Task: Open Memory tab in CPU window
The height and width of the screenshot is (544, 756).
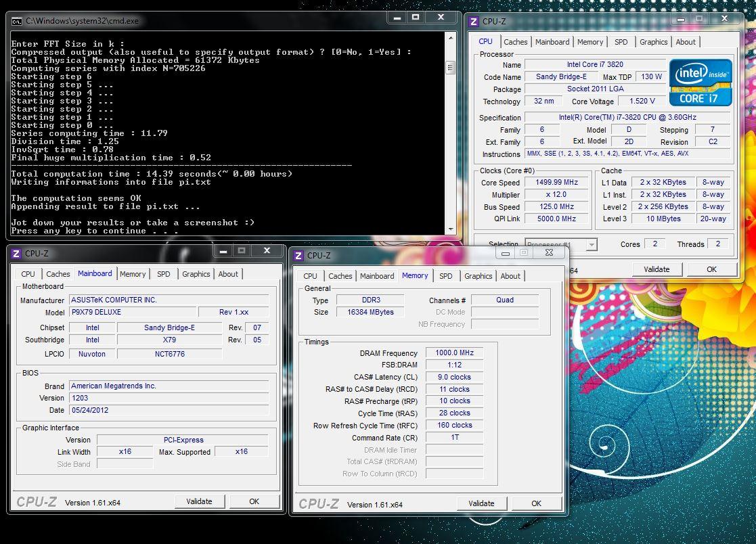Action: pyautogui.click(x=590, y=42)
